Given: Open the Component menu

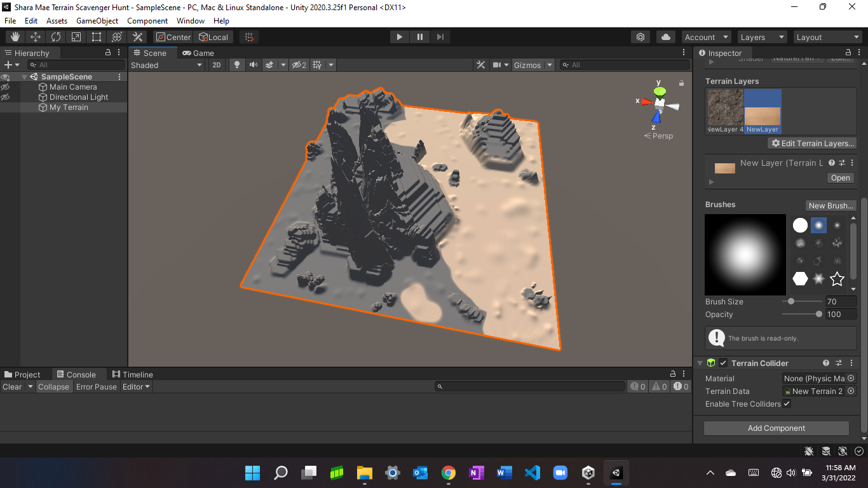Looking at the screenshot, I should [x=147, y=21].
